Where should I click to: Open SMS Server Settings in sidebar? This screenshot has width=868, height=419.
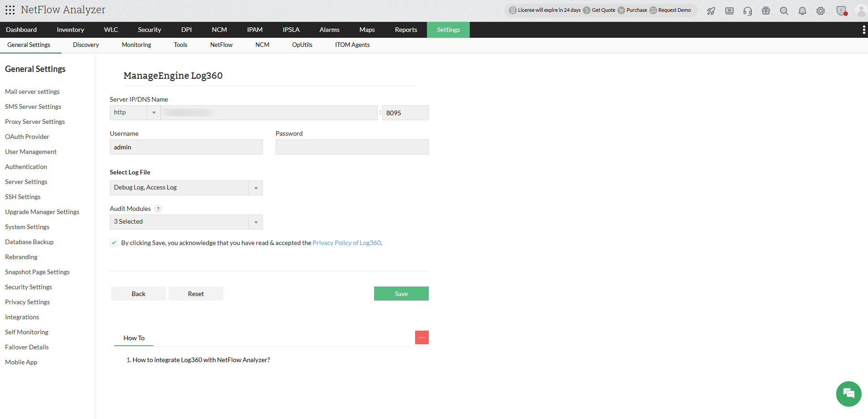tap(33, 107)
